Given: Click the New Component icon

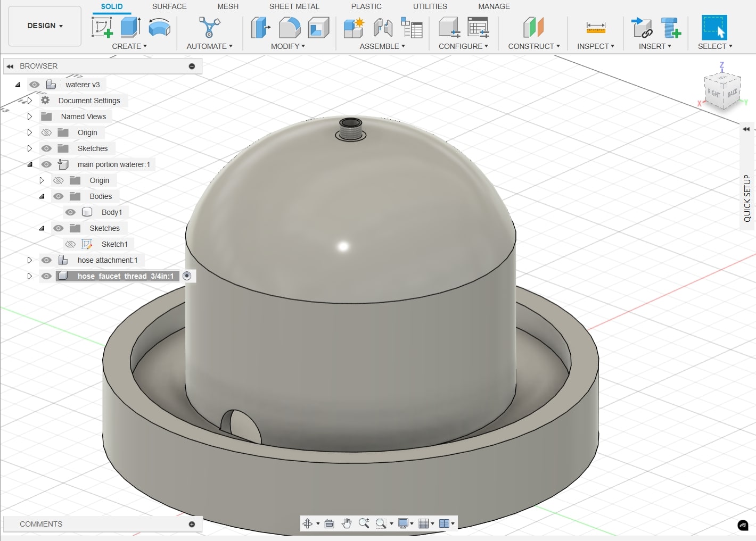Looking at the screenshot, I should pyautogui.click(x=354, y=27).
